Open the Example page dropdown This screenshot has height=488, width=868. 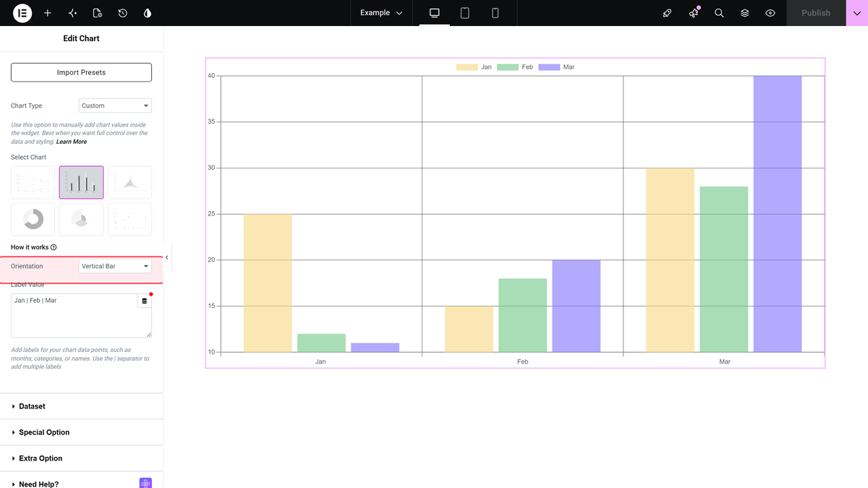[x=381, y=13]
